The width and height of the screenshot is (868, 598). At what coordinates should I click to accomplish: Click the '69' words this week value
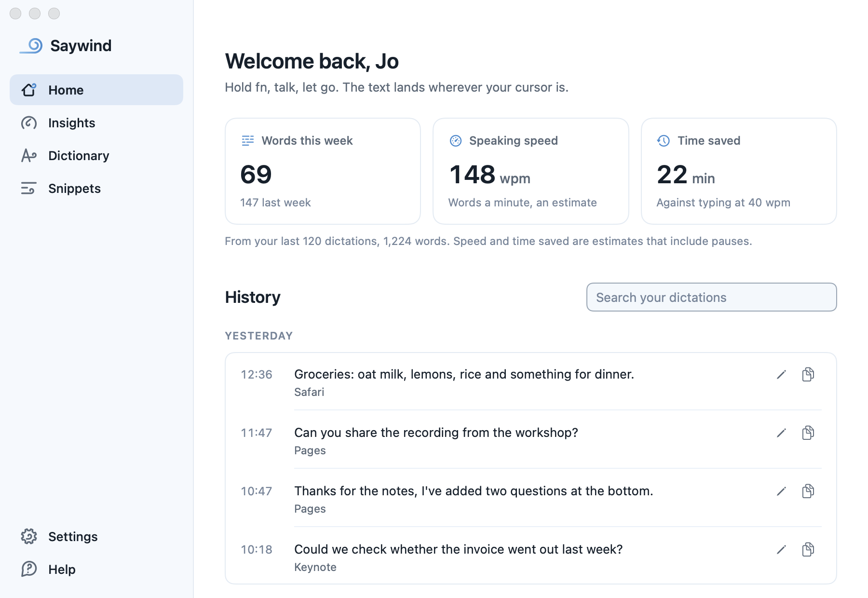pyautogui.click(x=256, y=175)
